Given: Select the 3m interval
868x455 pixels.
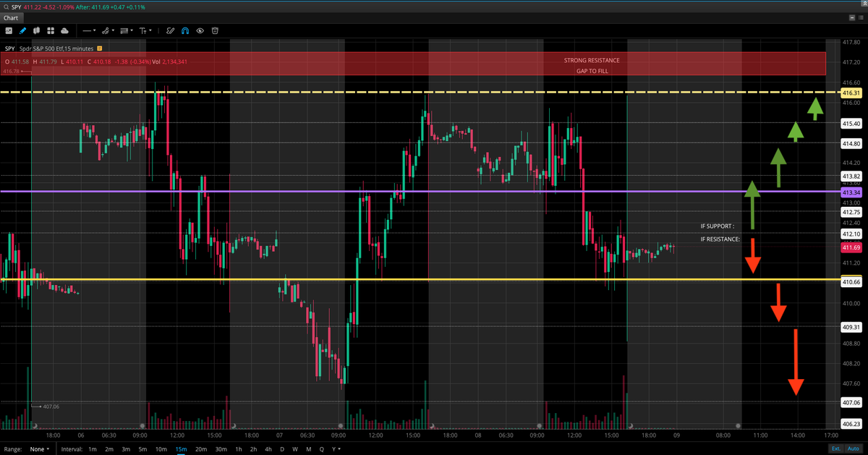Looking at the screenshot, I should tap(125, 449).
